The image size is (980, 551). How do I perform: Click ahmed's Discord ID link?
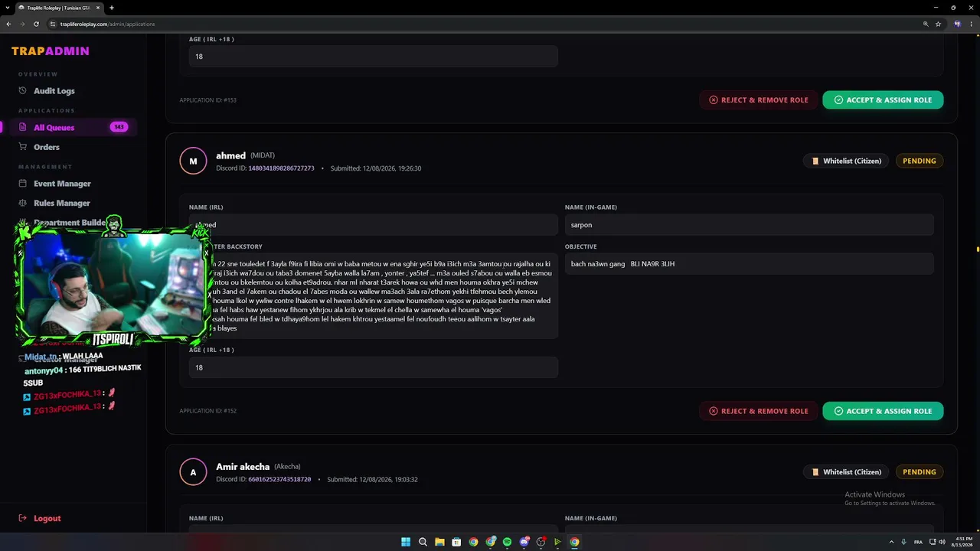tap(281, 168)
